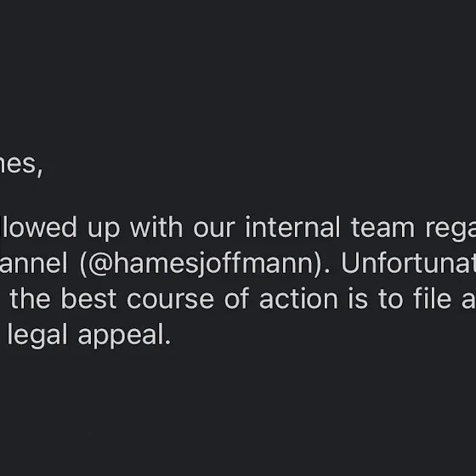The image size is (476, 476).
Task: Click the word "up" in the message
Action: (x=104, y=230)
